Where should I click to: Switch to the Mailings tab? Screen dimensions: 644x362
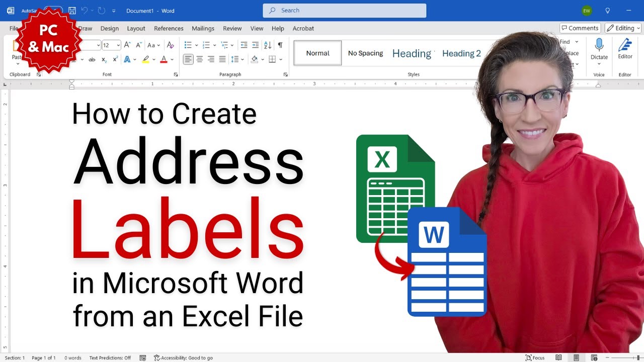[x=203, y=29]
